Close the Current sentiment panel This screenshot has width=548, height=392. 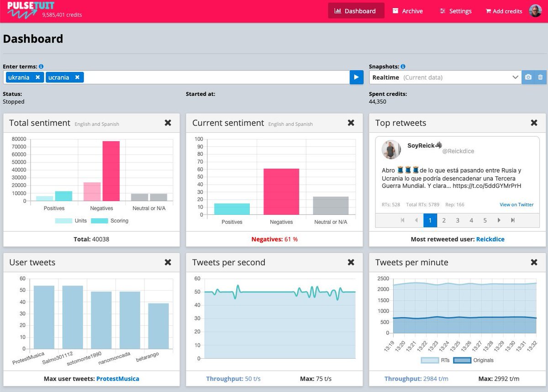coord(351,122)
